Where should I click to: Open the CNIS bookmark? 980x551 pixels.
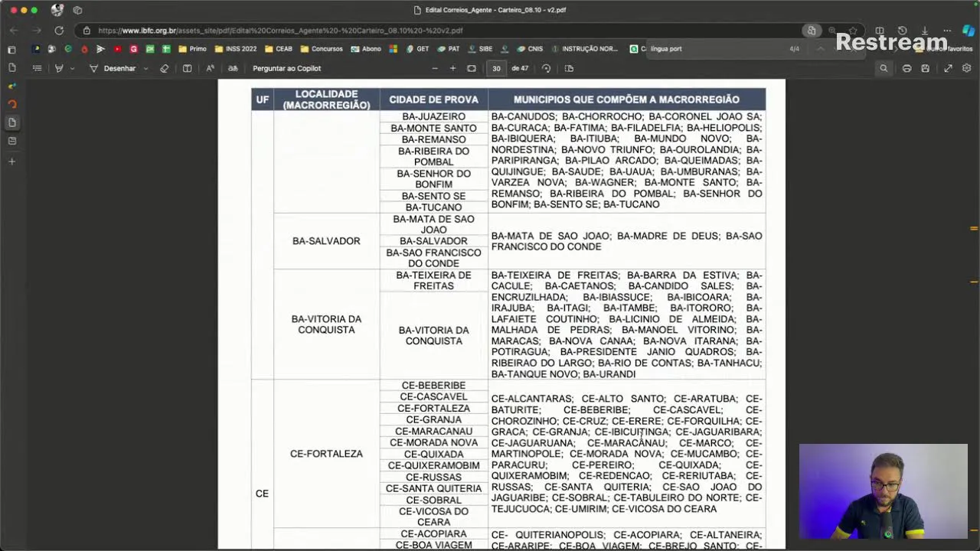530,49
